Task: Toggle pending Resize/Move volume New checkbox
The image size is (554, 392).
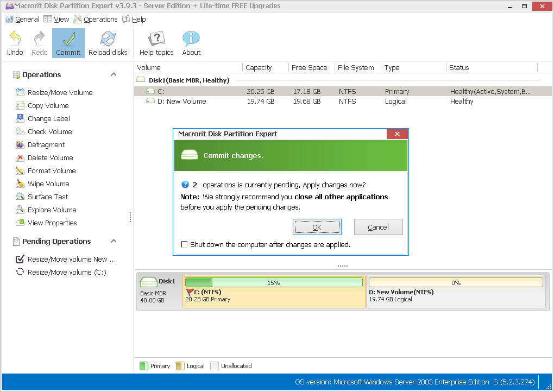Action: (20, 259)
